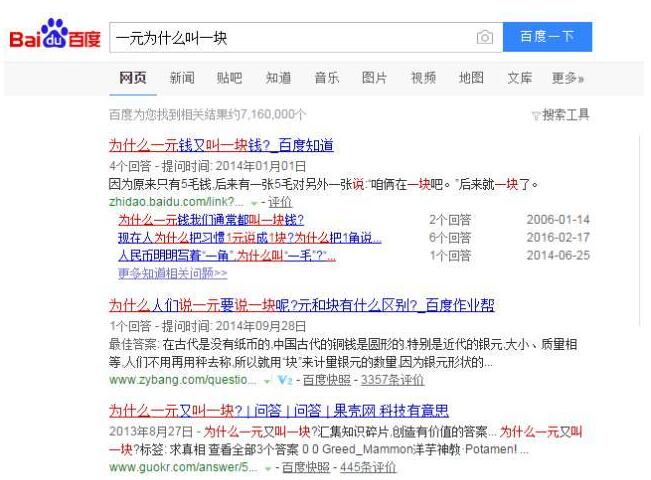Image resolution: width=651 pixels, height=480 pixels.
Task: Open 百度快照 for zybang result
Action: (x=327, y=380)
